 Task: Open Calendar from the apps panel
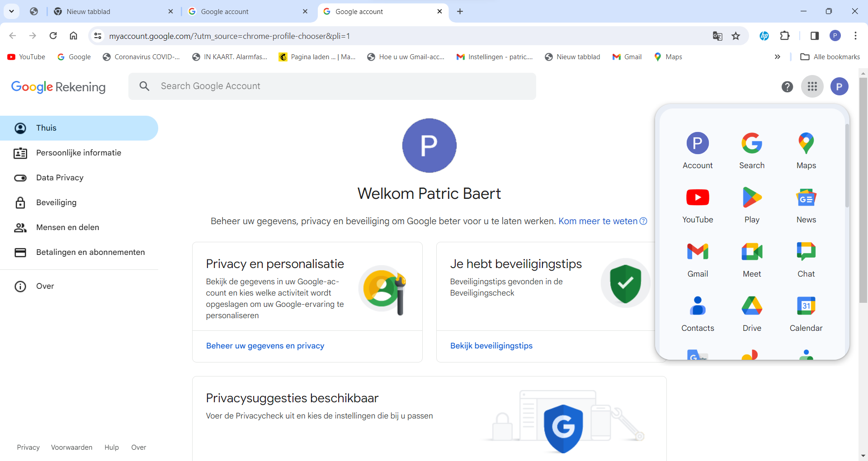click(806, 314)
